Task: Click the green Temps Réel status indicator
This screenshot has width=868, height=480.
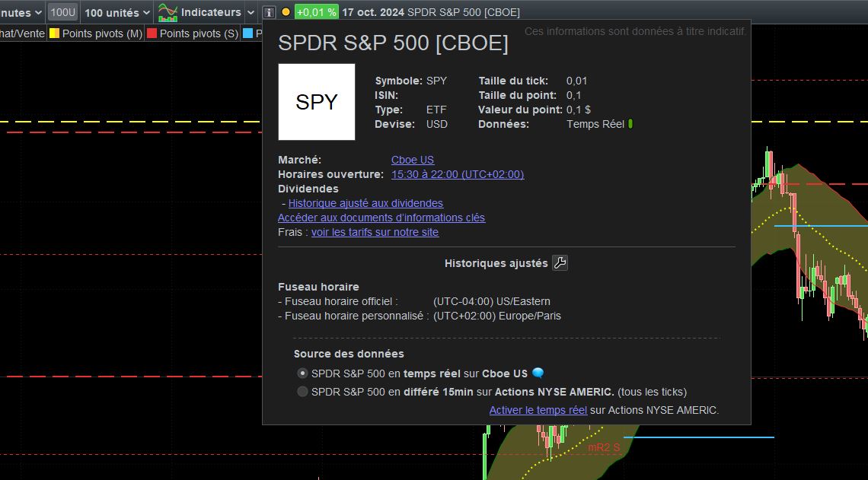Action: point(630,124)
